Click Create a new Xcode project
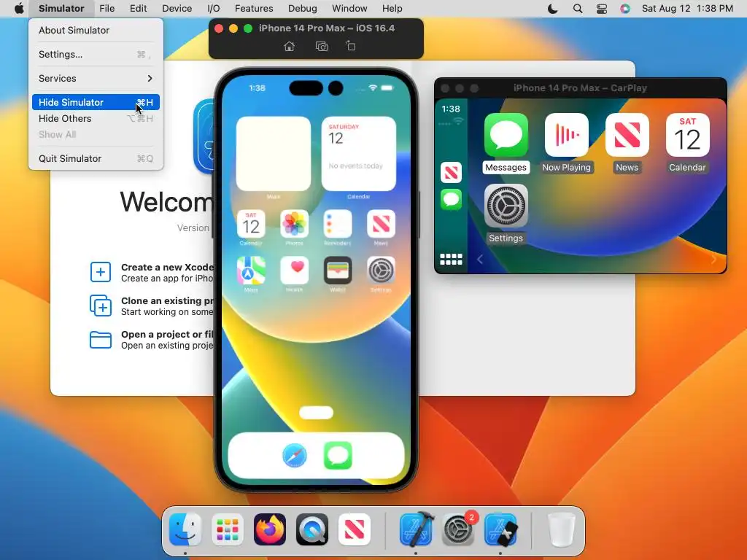The image size is (747, 560). tap(152, 273)
